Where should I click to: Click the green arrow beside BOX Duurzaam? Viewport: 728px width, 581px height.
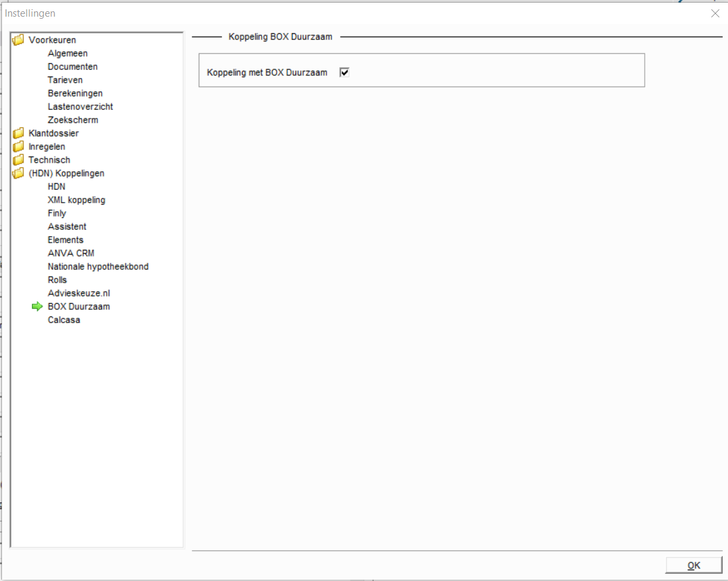coord(37,306)
